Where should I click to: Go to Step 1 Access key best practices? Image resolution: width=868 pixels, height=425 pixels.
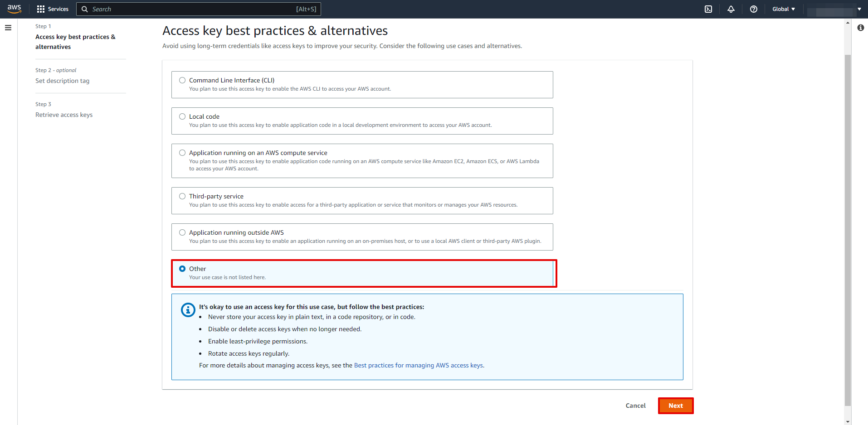point(75,42)
